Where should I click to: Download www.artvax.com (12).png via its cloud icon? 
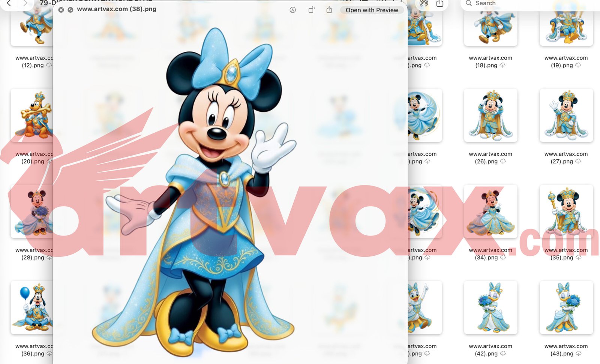49,65
